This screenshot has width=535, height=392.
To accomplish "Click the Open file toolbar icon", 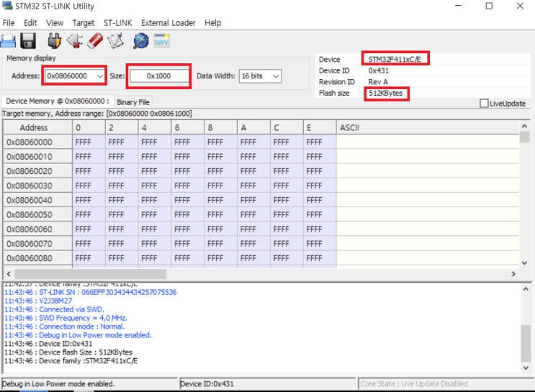I will tap(9, 41).
